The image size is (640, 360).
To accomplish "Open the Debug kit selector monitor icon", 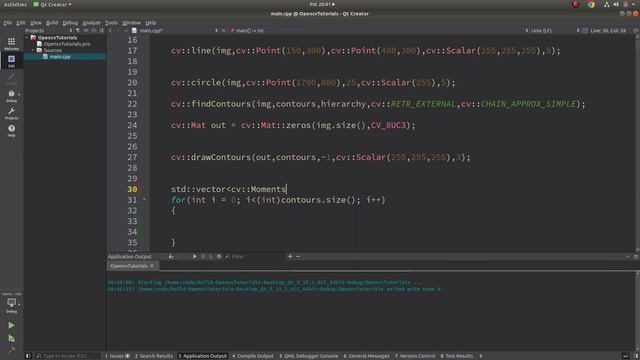I will pos(11,305).
